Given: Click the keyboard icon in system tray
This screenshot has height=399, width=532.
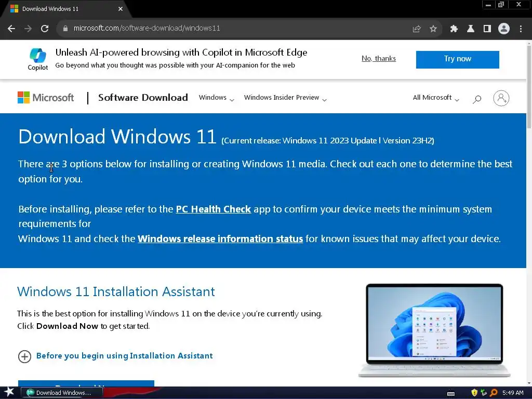Looking at the screenshot, I should pyautogui.click(x=451, y=393).
